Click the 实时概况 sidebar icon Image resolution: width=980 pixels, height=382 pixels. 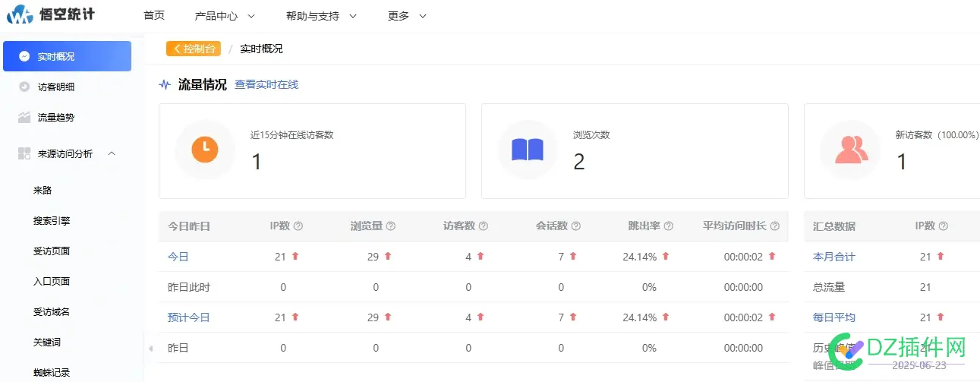coord(24,56)
